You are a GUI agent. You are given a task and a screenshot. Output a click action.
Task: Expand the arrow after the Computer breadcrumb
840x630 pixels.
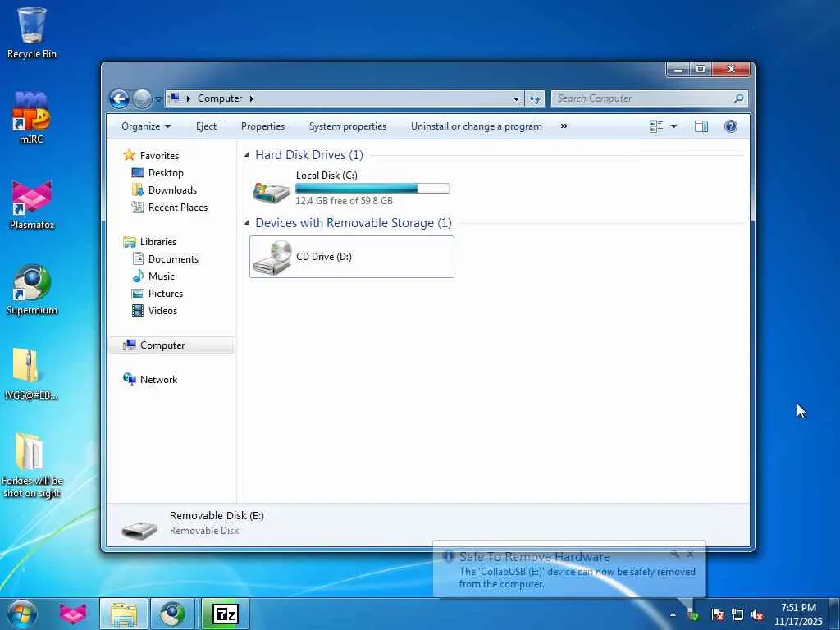tap(251, 98)
